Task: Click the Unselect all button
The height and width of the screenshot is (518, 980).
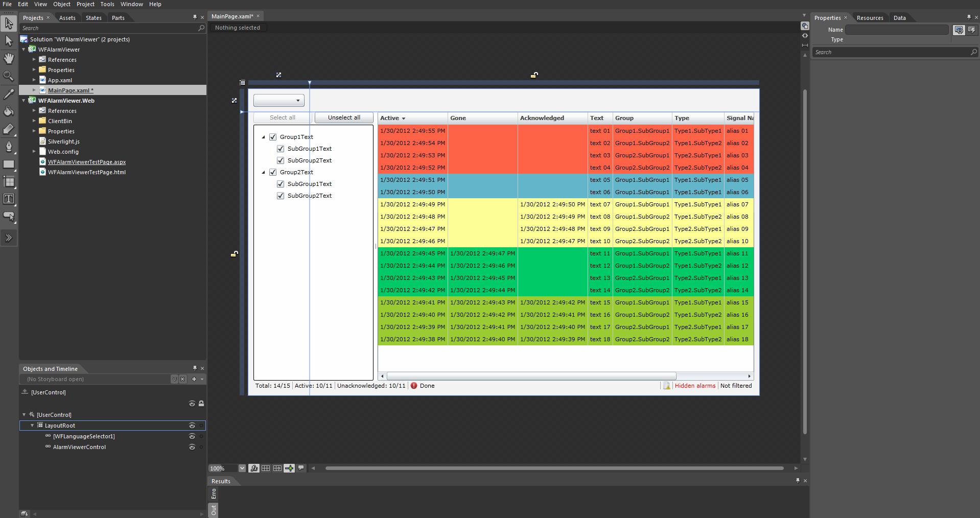Action: click(x=344, y=117)
